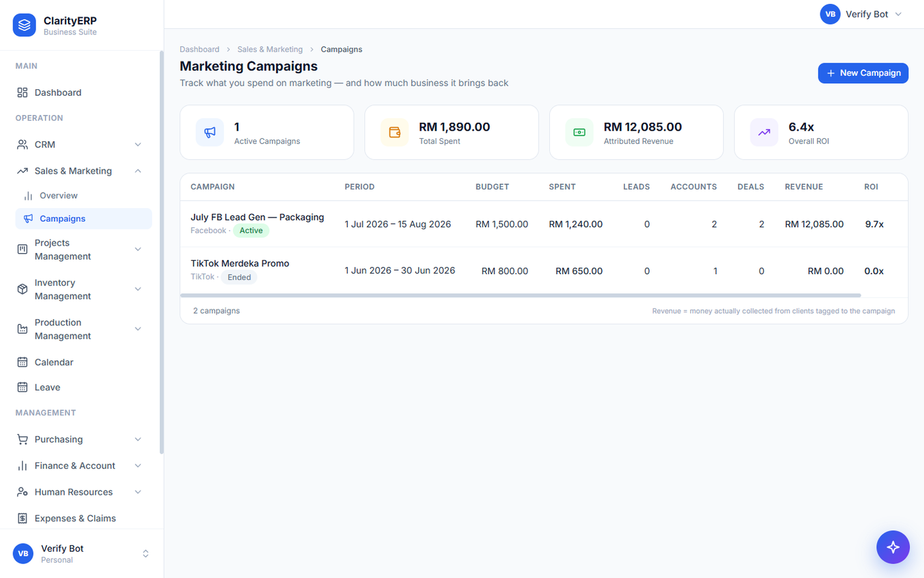The image size is (924, 578).
Task: Click the Overview bar chart icon
Action: pyautogui.click(x=28, y=196)
